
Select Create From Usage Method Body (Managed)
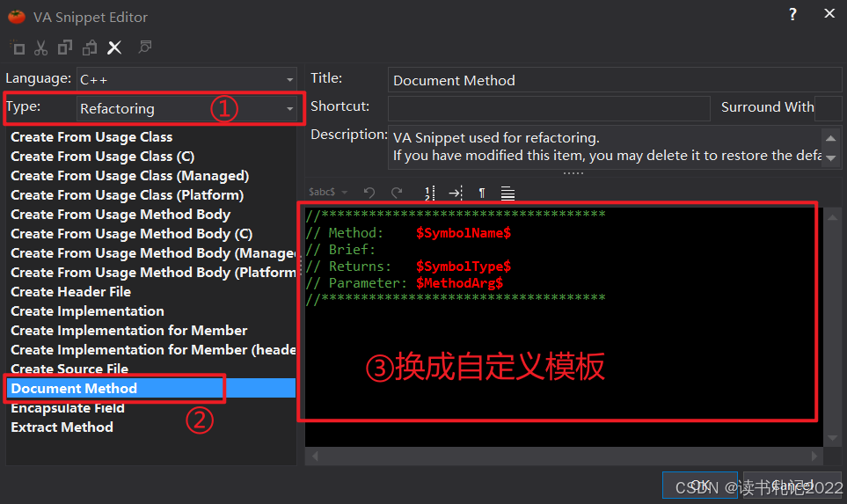click(151, 253)
